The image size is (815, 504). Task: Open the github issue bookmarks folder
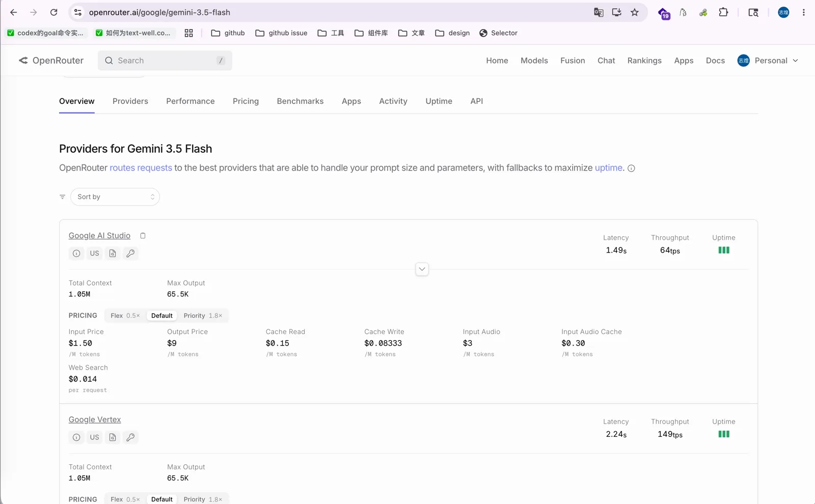(x=281, y=33)
